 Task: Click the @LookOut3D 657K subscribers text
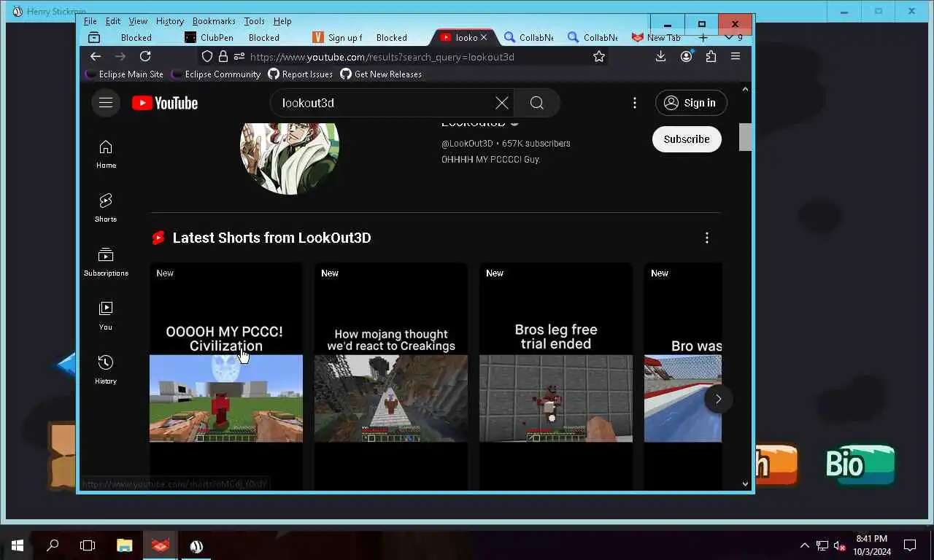pos(506,144)
